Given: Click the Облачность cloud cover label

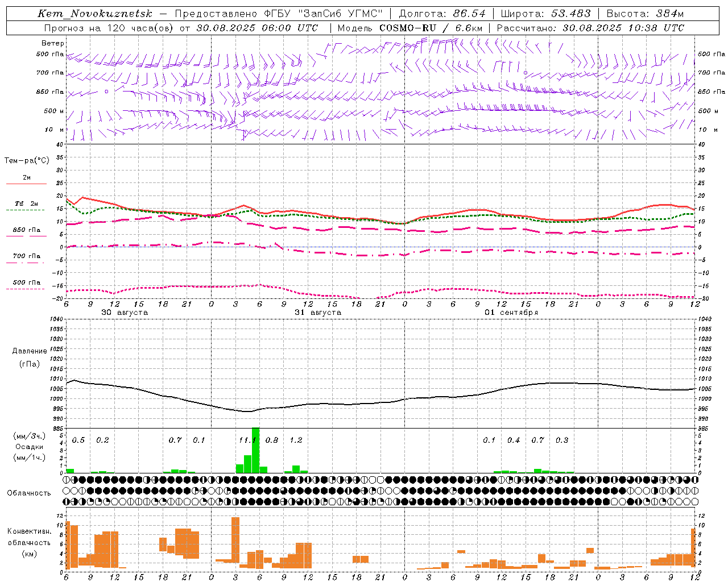Looking at the screenshot, I should coord(29,493).
